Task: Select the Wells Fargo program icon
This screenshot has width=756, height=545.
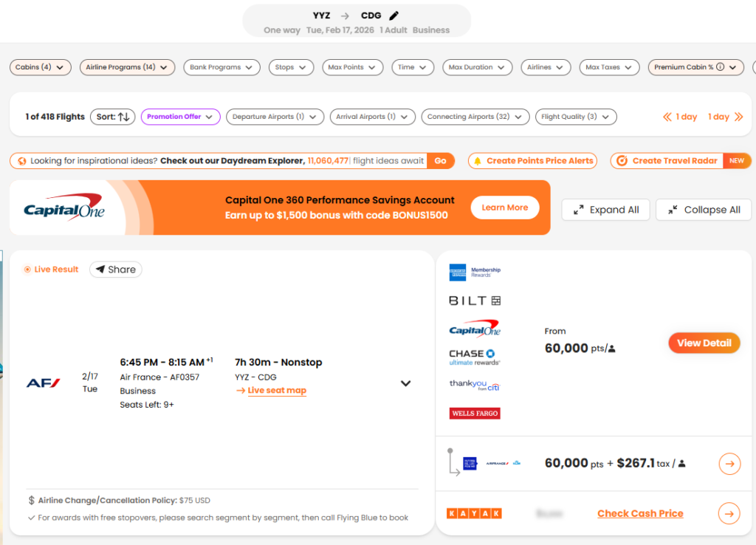Action: tap(474, 413)
